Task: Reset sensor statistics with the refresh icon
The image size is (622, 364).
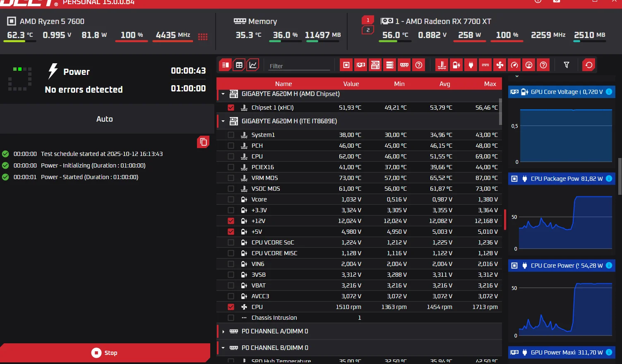Action: click(589, 65)
